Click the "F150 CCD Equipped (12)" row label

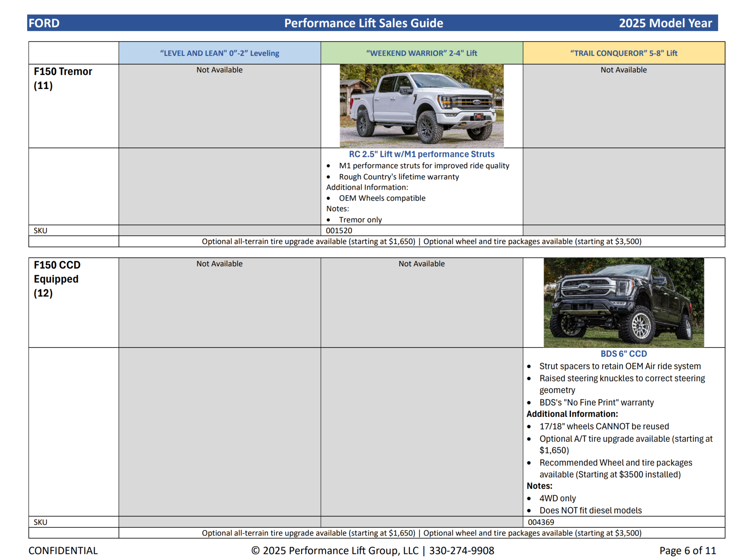[x=57, y=279]
